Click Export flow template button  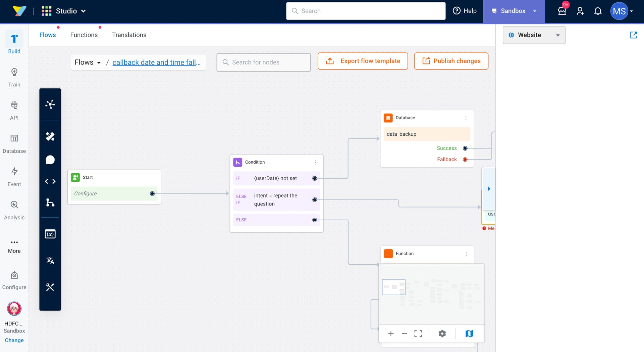point(363,61)
